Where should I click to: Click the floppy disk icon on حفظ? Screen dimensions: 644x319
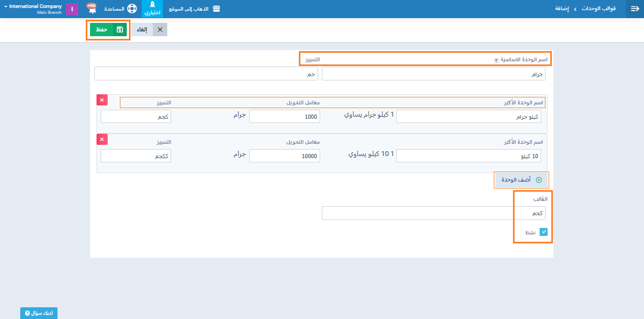120,30
